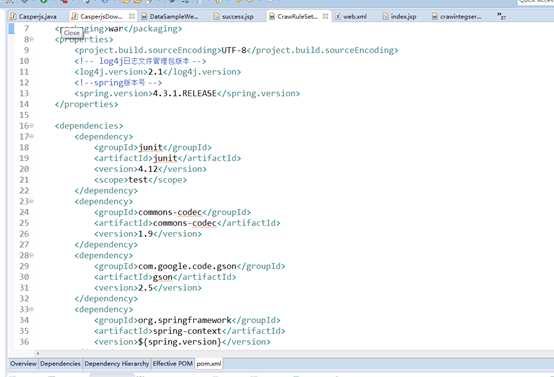Screen dimensions: 554x377
Task: Collapse the dependencies block at line 16
Action: (x=32, y=125)
